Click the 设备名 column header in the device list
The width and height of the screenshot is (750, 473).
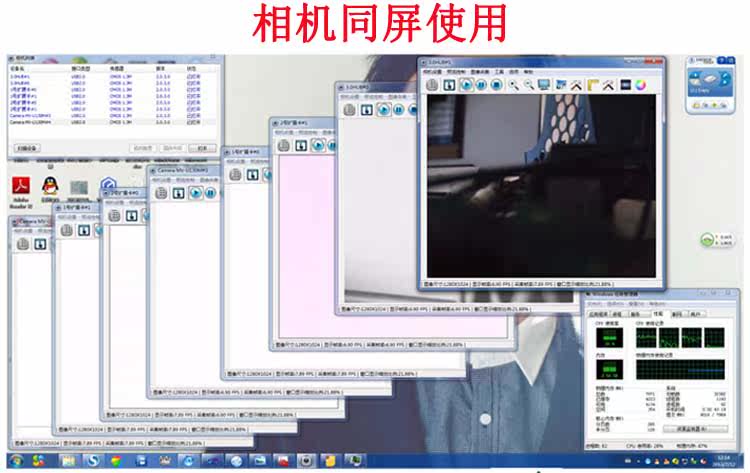click(17, 69)
